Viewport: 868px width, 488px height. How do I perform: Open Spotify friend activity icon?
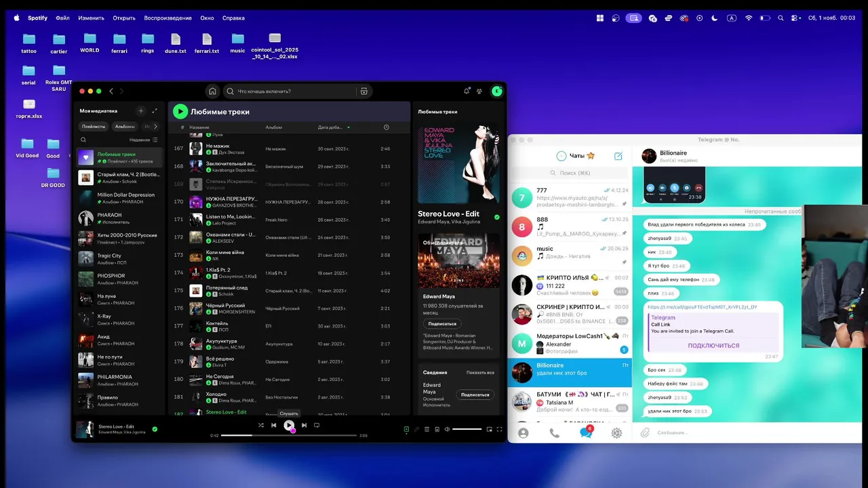coord(479,91)
